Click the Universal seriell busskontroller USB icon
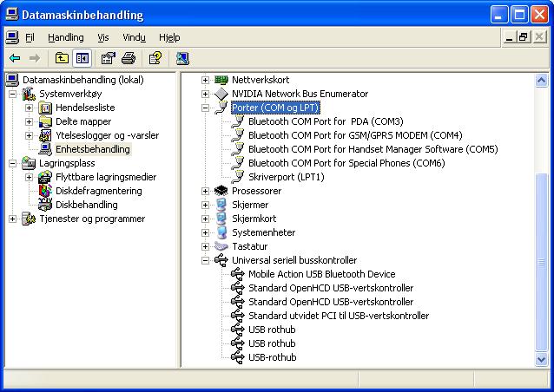This screenshot has width=554, height=392. coord(221,260)
